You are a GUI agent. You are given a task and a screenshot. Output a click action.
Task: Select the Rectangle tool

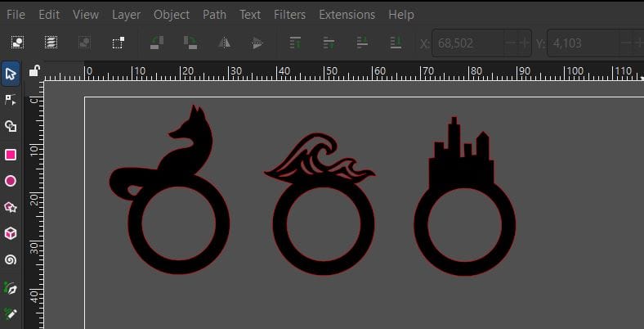[11, 154]
